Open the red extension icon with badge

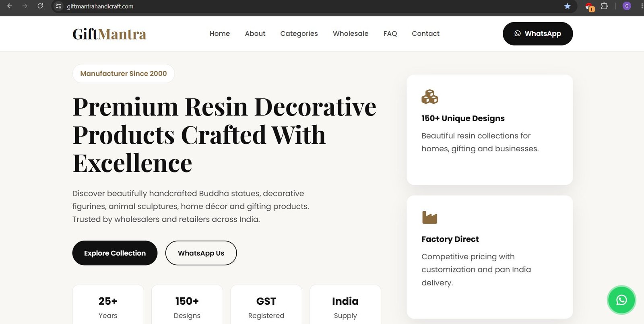589,7
